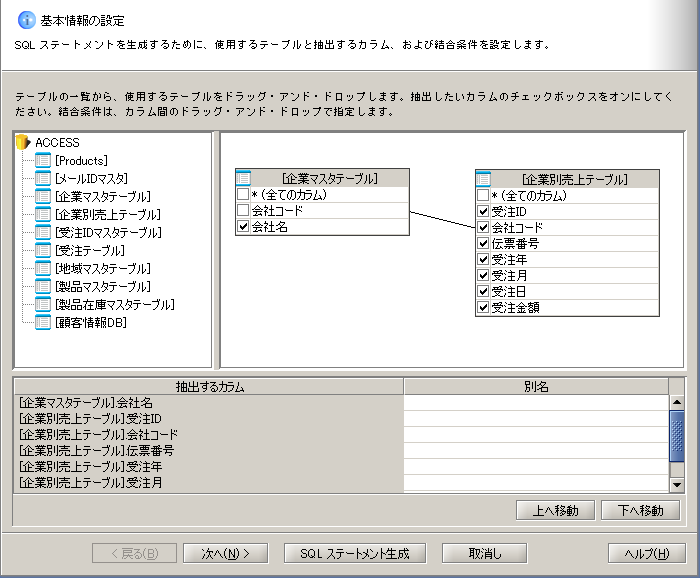Click the 上へ移動 button
Image resolution: width=700 pixels, height=578 pixels.
click(x=555, y=510)
